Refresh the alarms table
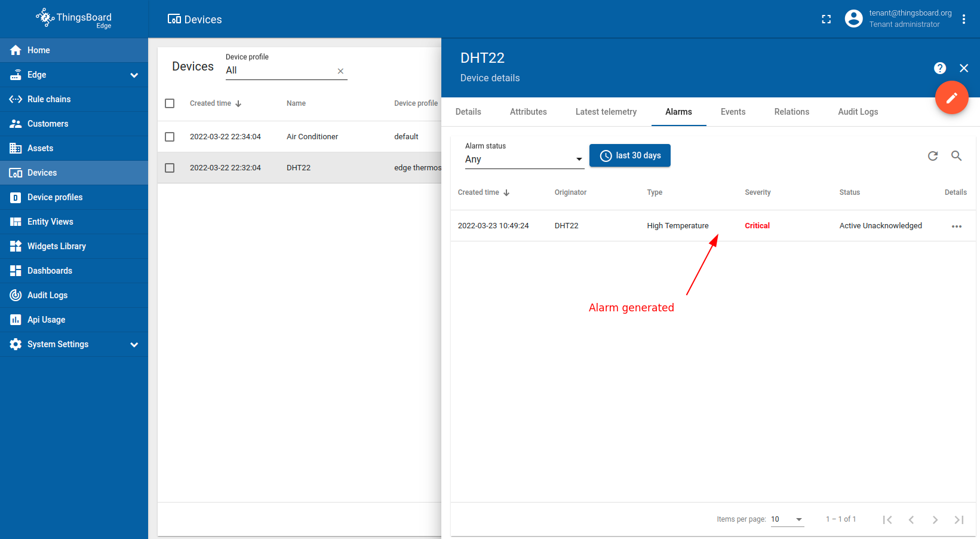This screenshot has height=539, width=980. (933, 156)
